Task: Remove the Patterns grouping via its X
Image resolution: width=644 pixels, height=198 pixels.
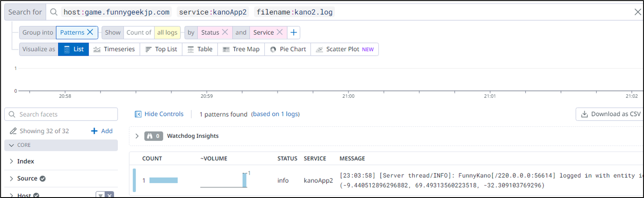Action: coord(90,32)
